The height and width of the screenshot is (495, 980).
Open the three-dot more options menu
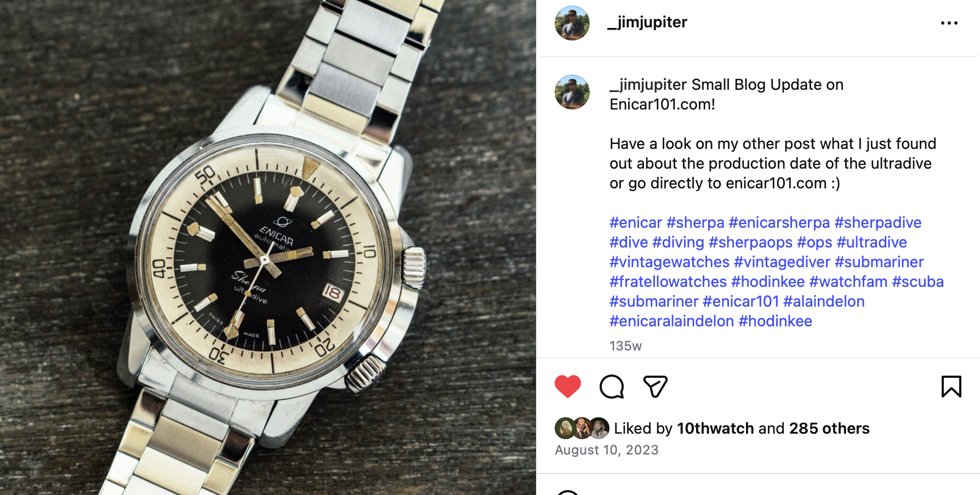pos(949,23)
